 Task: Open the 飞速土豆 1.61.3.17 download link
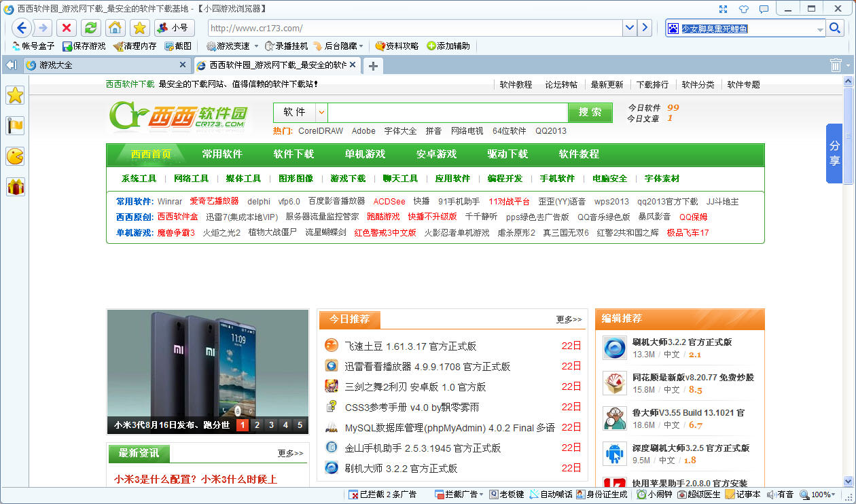click(x=410, y=346)
